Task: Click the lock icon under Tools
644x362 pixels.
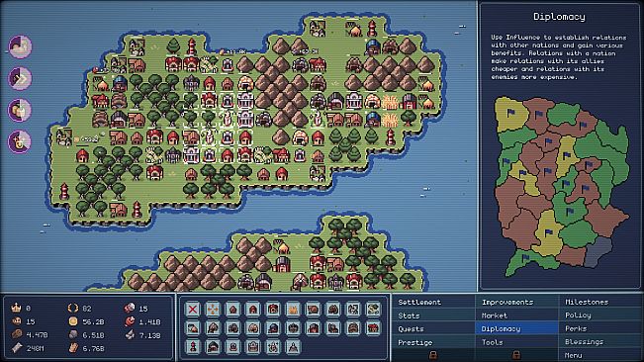Action: tap(516, 355)
